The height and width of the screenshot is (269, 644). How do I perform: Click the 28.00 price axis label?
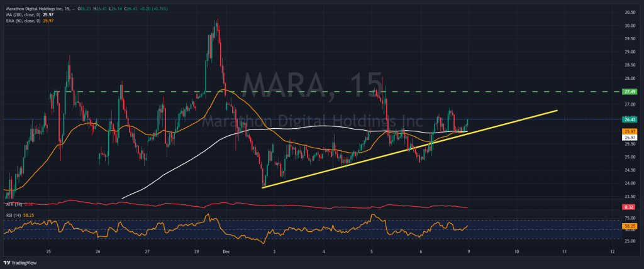click(630, 78)
